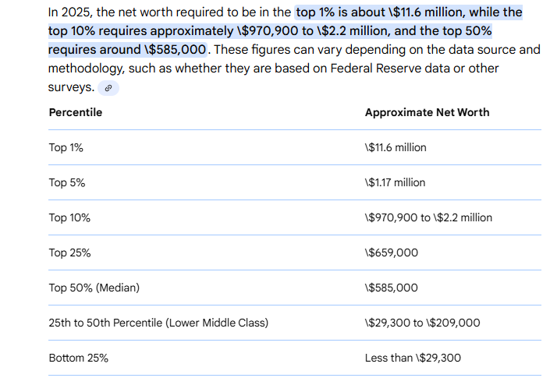Click the $585,000 table cell value
Viewport: 550px width, 392px height.
pyautogui.click(x=391, y=288)
